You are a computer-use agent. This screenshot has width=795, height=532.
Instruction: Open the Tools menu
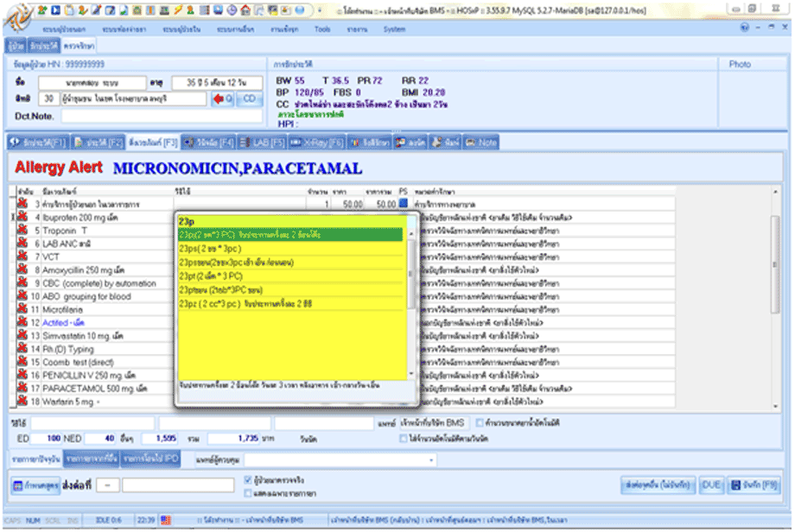tap(322, 28)
